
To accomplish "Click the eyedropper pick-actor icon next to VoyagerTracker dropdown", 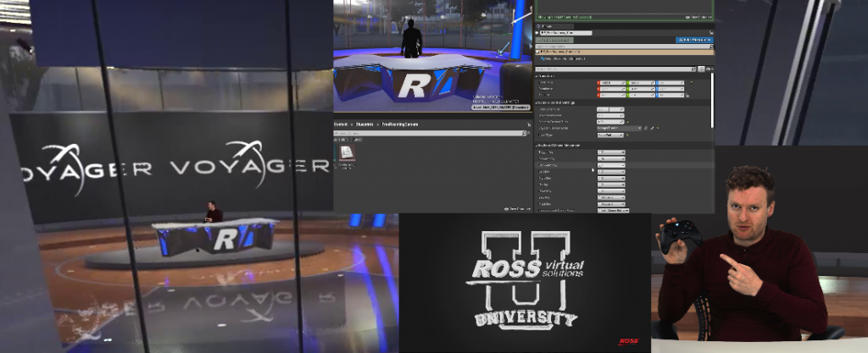I will 652,128.
